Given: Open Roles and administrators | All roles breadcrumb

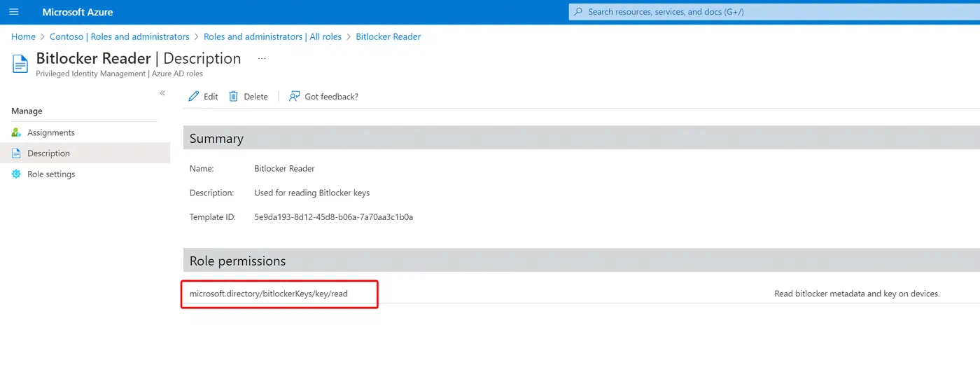Looking at the screenshot, I should pyautogui.click(x=272, y=36).
